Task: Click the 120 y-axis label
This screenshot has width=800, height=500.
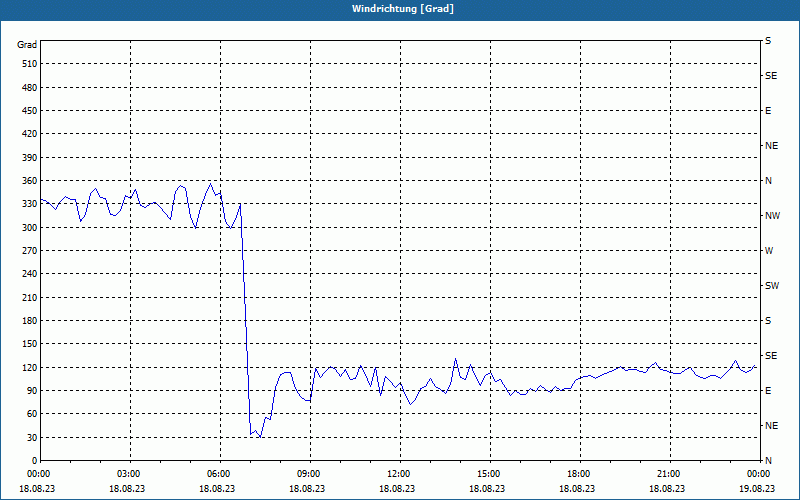Action: pyautogui.click(x=29, y=368)
